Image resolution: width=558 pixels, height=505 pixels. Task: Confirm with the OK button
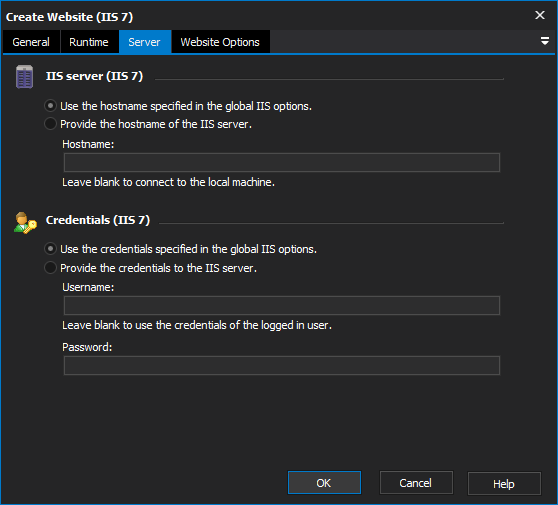[x=324, y=483]
